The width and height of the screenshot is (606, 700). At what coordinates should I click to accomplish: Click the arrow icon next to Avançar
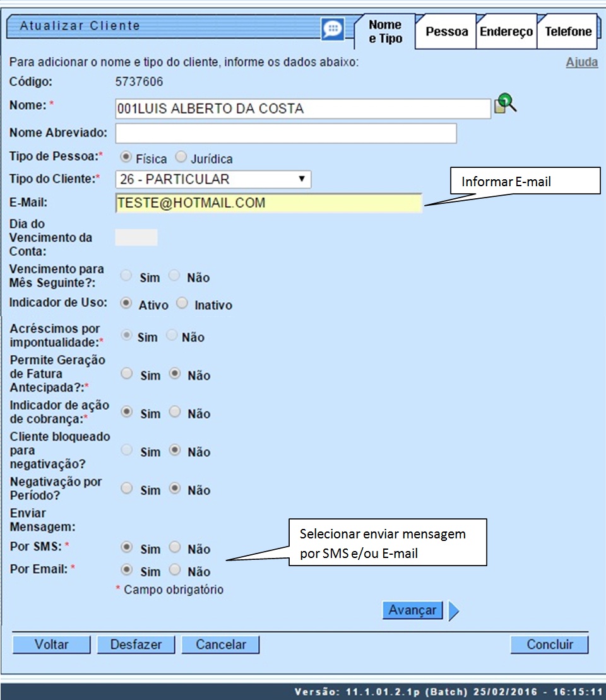tap(453, 610)
